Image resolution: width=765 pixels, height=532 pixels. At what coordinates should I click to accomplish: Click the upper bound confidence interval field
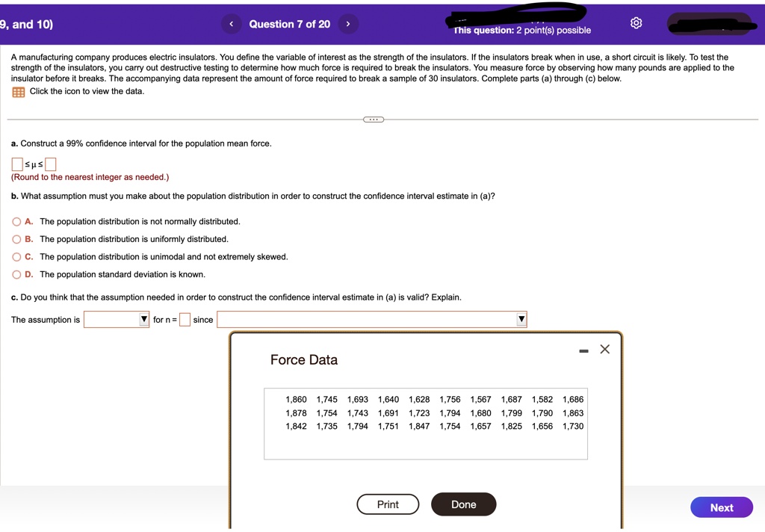pos(49,164)
